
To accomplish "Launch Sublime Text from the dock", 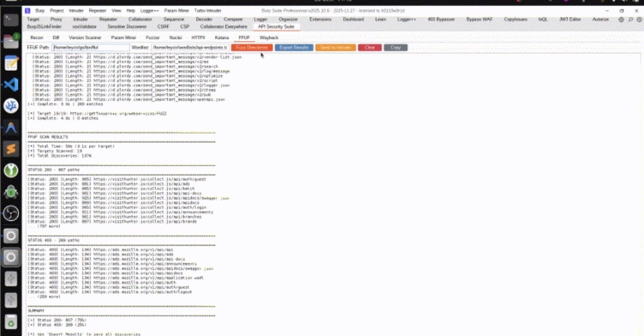I will 11,149.
